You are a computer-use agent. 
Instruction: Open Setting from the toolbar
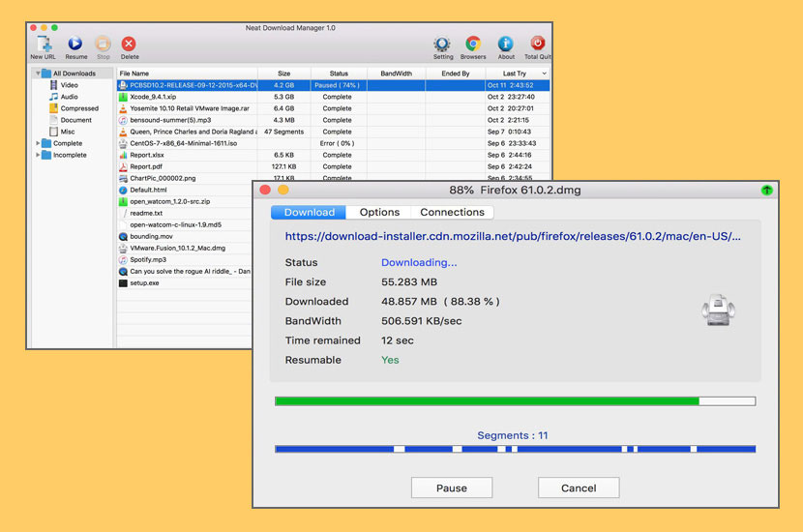click(442, 44)
